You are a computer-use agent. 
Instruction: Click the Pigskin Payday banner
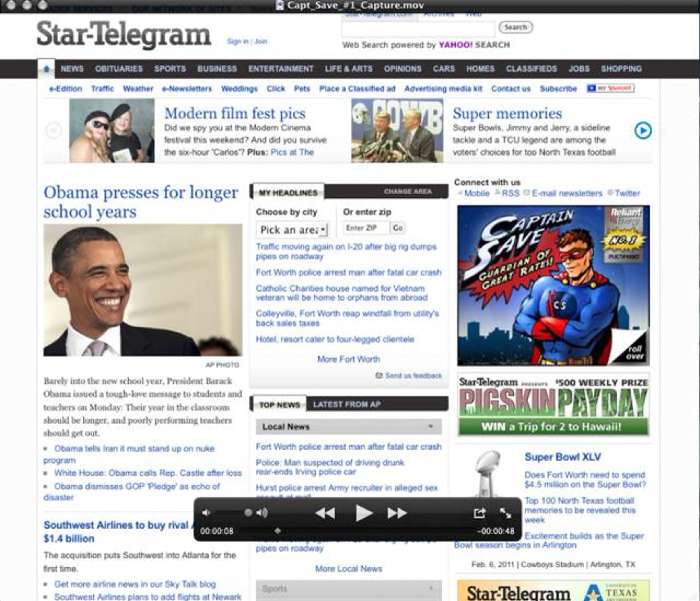point(553,405)
